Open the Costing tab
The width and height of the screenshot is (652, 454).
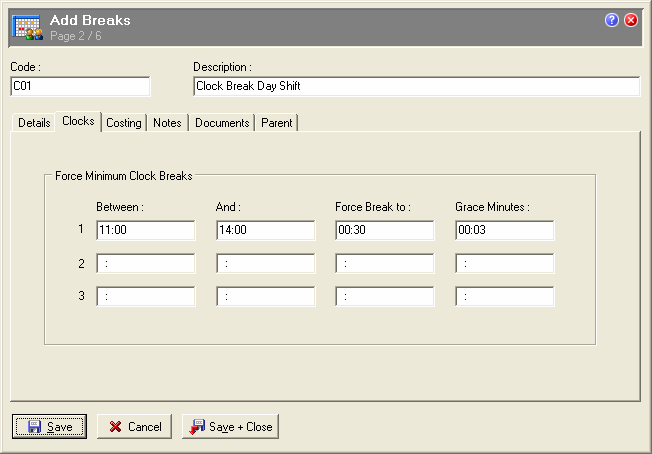tap(124, 123)
